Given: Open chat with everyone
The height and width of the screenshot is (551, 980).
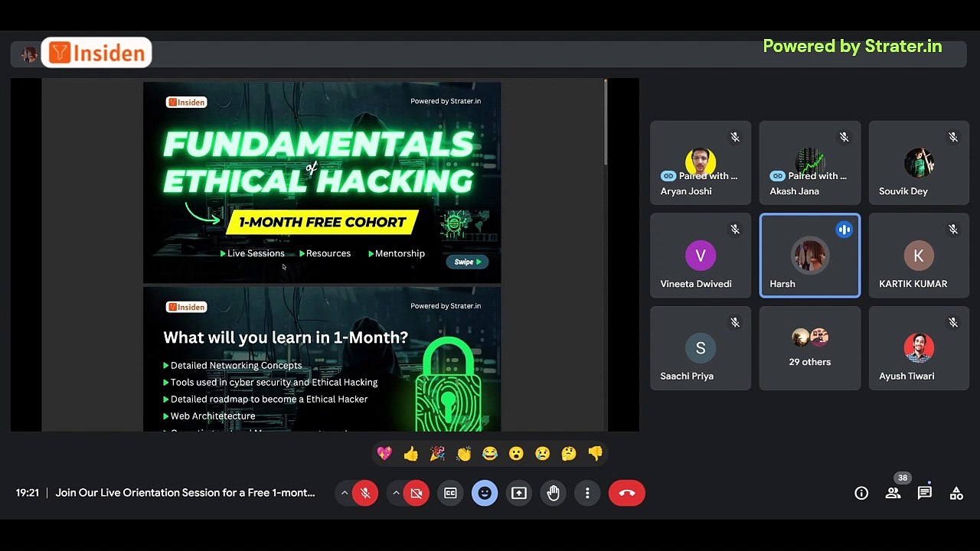Looking at the screenshot, I should pos(925,494).
